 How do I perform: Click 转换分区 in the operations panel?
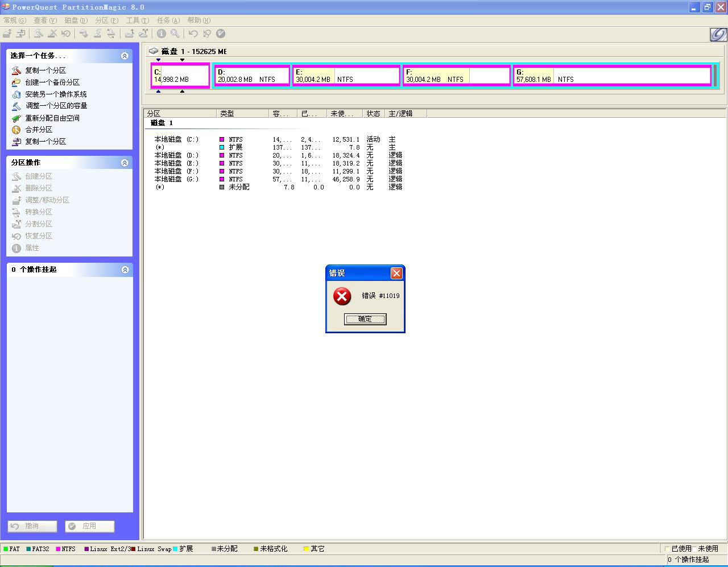(39, 212)
